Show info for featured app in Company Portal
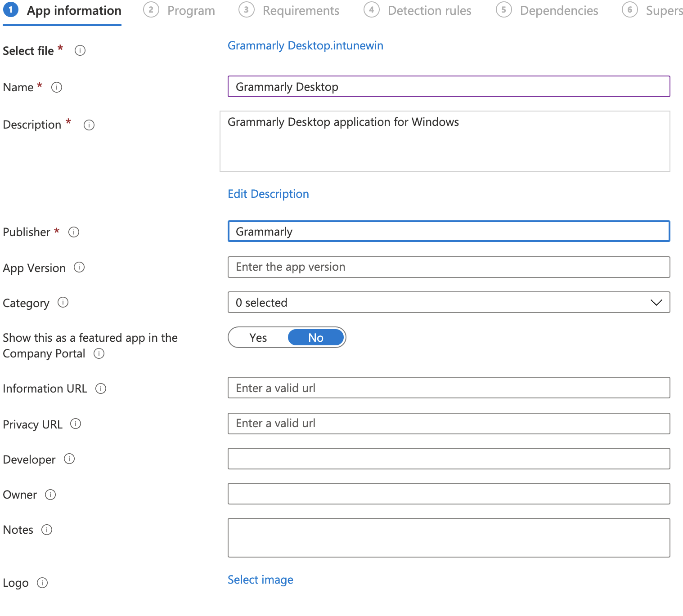 (99, 353)
